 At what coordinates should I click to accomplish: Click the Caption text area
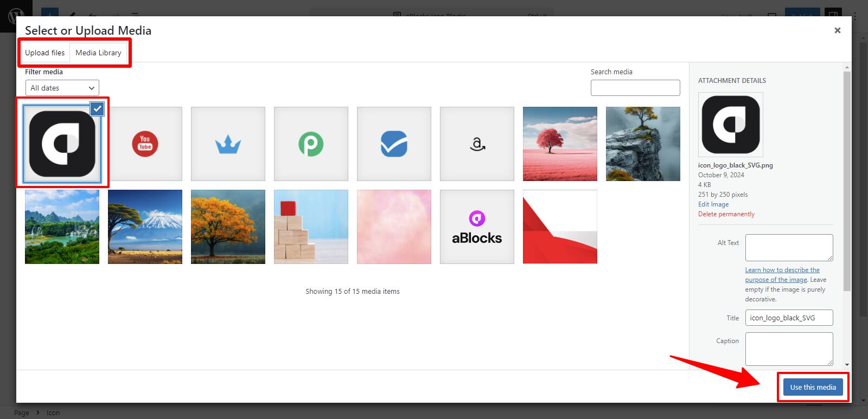tap(789, 349)
